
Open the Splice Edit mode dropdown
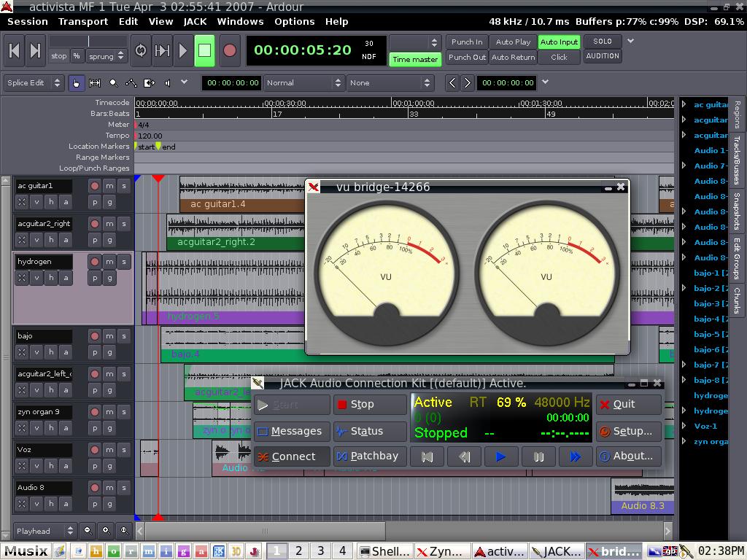[x=34, y=83]
